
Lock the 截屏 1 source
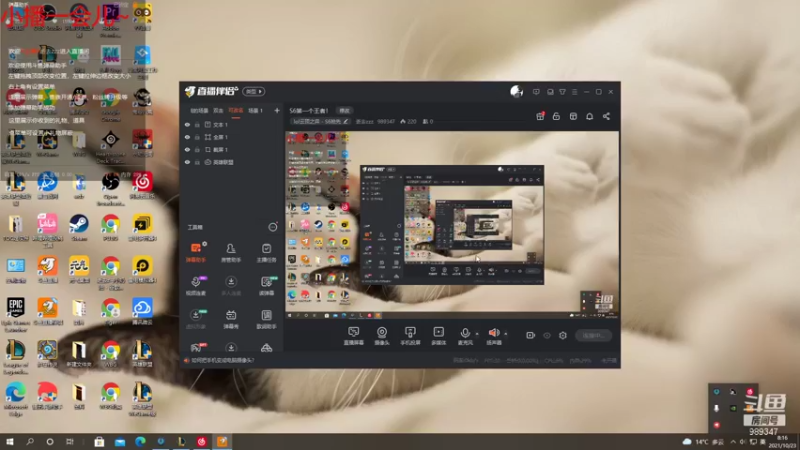click(197, 149)
